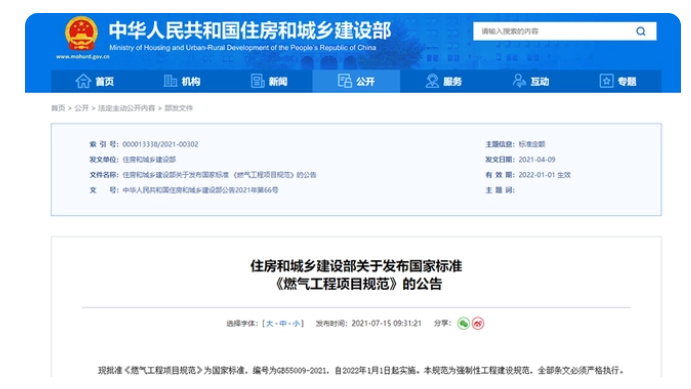This screenshot has width=691, height=389.
Task: Go to 首页 in the breadcrumb
Action: click(58, 108)
